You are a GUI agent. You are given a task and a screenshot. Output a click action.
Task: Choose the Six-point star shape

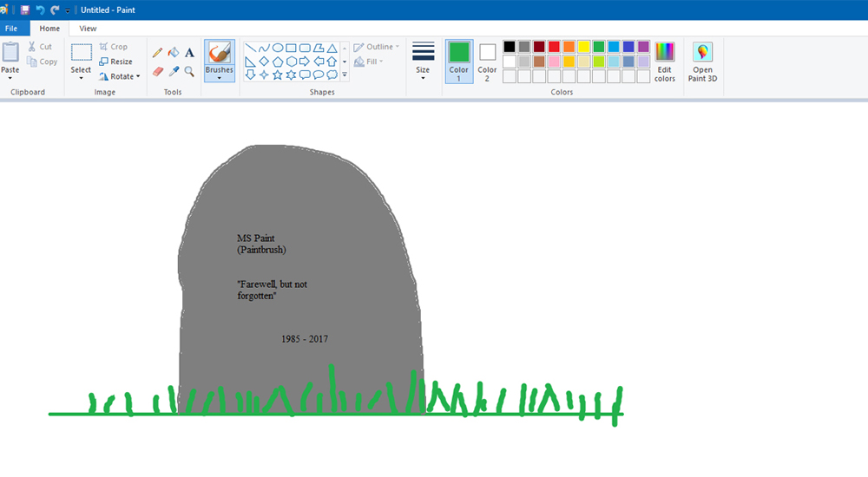pyautogui.click(x=291, y=75)
